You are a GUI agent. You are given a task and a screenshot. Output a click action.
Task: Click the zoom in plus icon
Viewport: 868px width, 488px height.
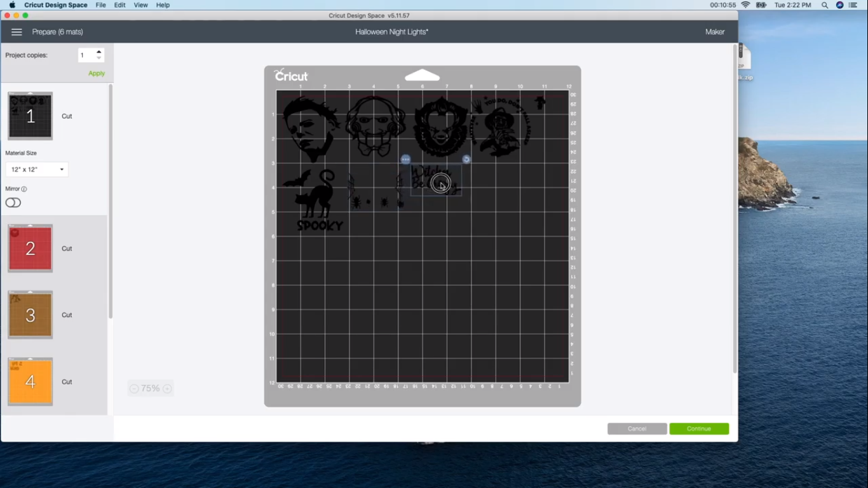167,389
